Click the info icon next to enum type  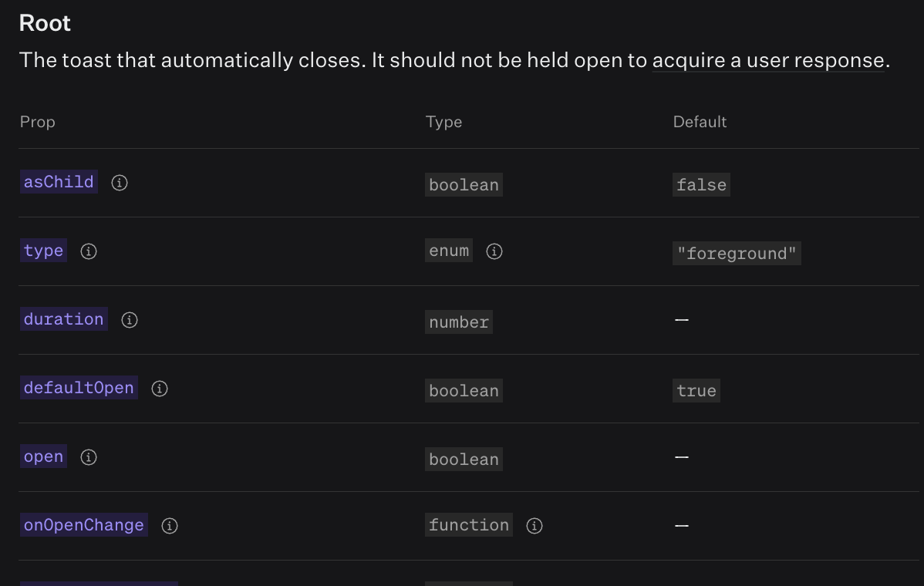[x=494, y=251]
